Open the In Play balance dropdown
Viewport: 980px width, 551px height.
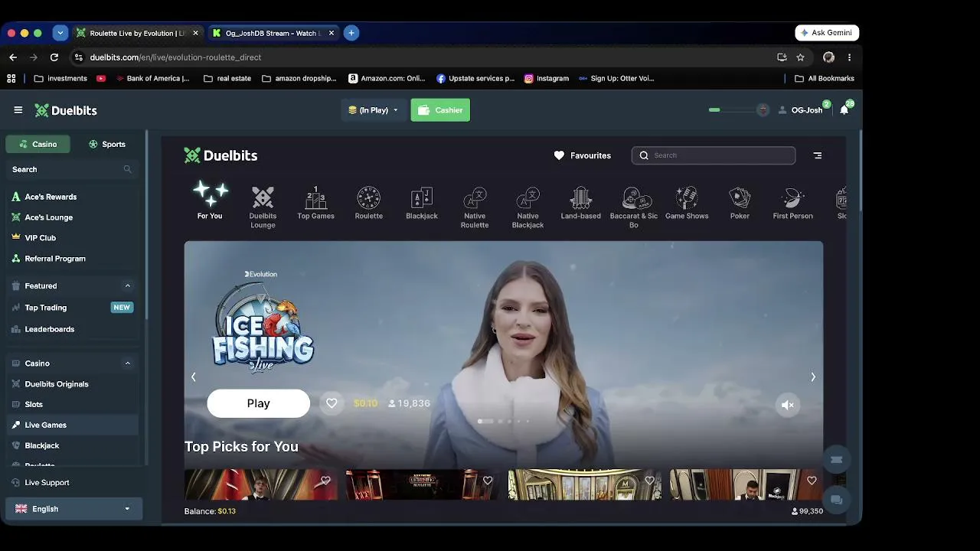374,110
